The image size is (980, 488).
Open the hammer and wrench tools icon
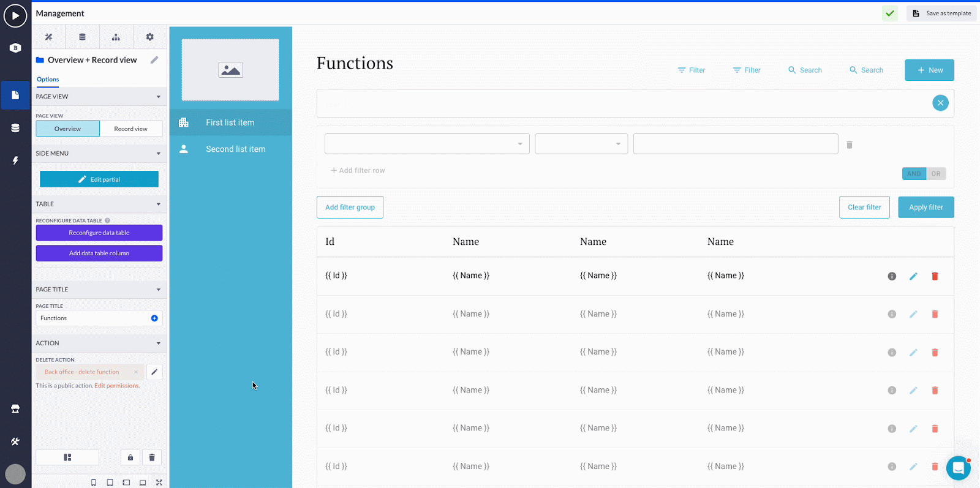15,441
